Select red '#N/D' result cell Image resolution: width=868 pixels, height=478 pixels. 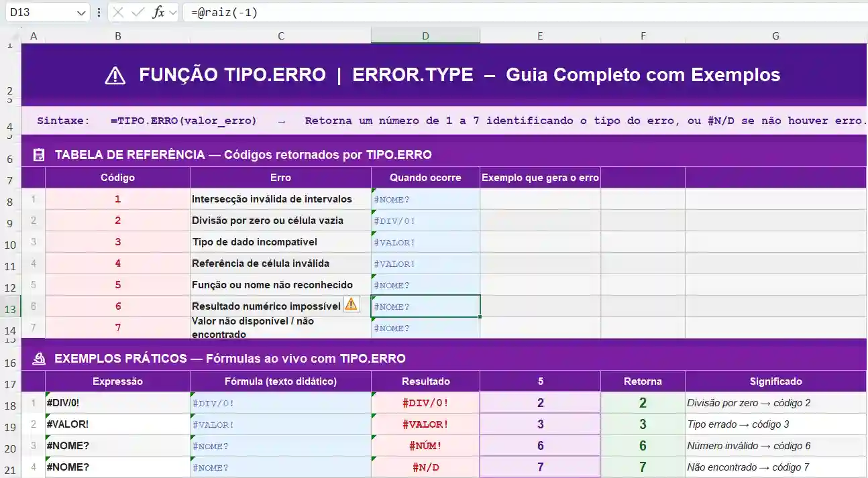click(425, 467)
